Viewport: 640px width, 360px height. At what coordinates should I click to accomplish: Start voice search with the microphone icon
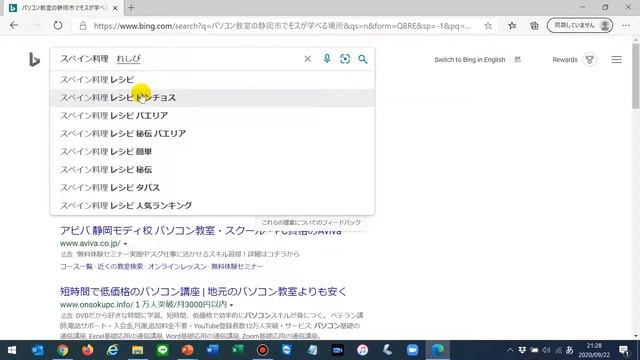coord(327,59)
